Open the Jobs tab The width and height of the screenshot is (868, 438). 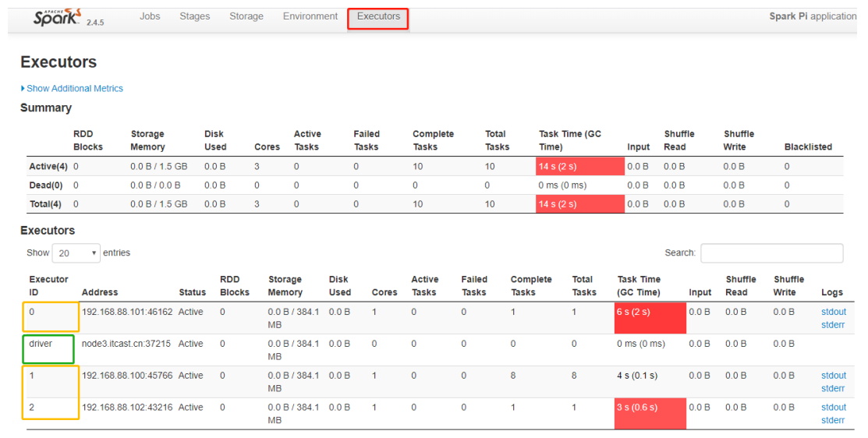click(x=150, y=16)
